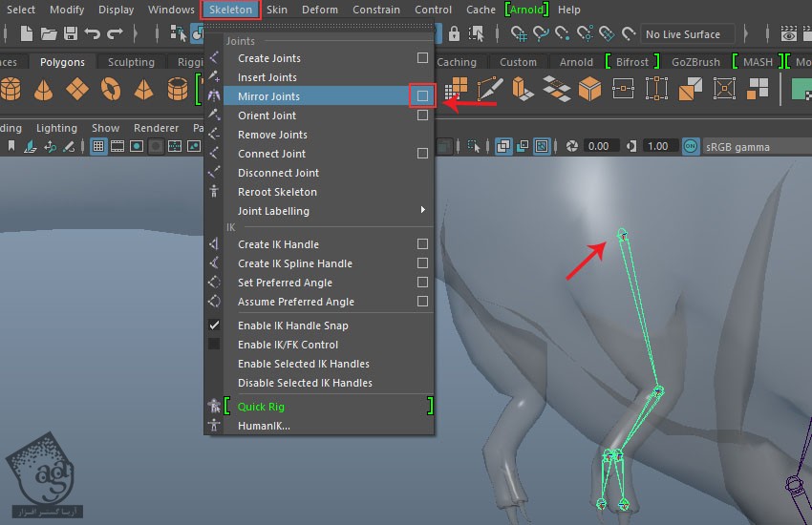The height and width of the screenshot is (525, 812).
Task: Toggle Enable IK Handle Snap checkmark
Action: (215, 325)
